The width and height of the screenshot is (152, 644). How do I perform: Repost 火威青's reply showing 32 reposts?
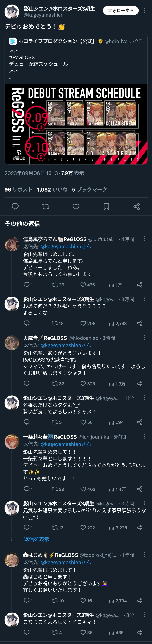point(55,383)
